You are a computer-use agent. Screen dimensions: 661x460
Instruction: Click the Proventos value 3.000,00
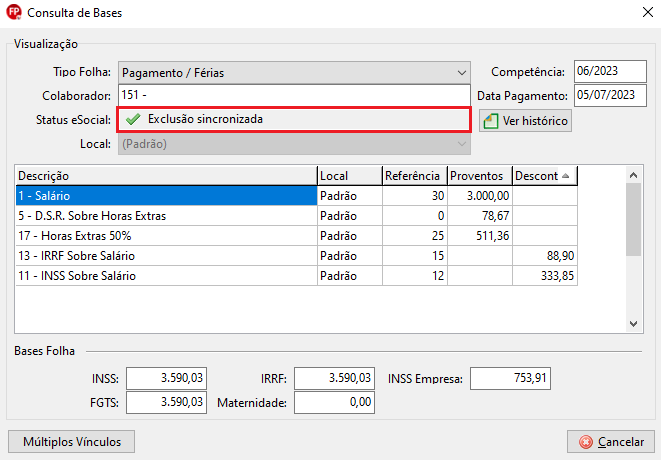[488, 196]
